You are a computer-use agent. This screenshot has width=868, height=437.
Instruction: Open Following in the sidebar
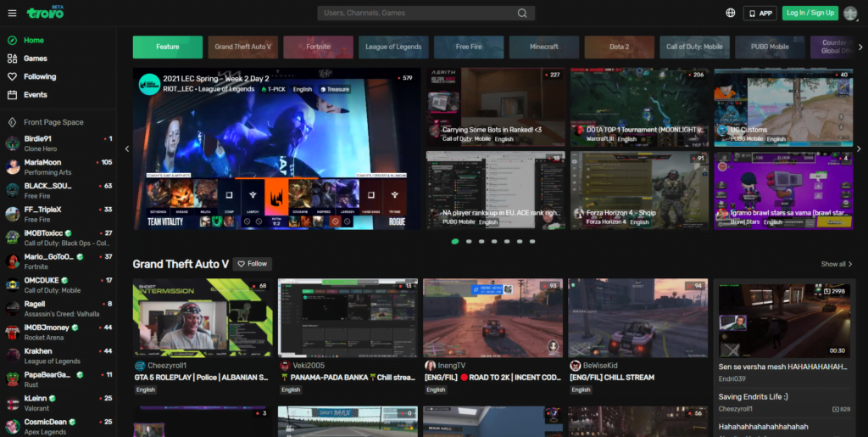click(39, 76)
